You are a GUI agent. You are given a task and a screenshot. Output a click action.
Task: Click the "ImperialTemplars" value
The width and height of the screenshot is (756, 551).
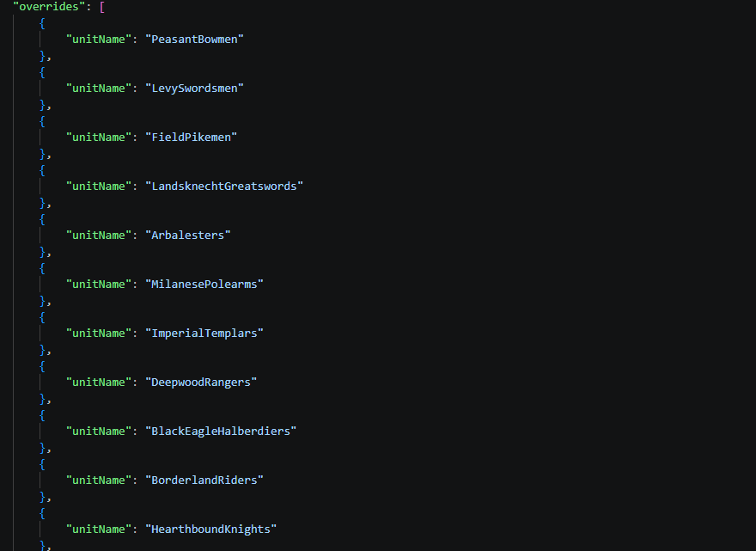click(x=204, y=333)
